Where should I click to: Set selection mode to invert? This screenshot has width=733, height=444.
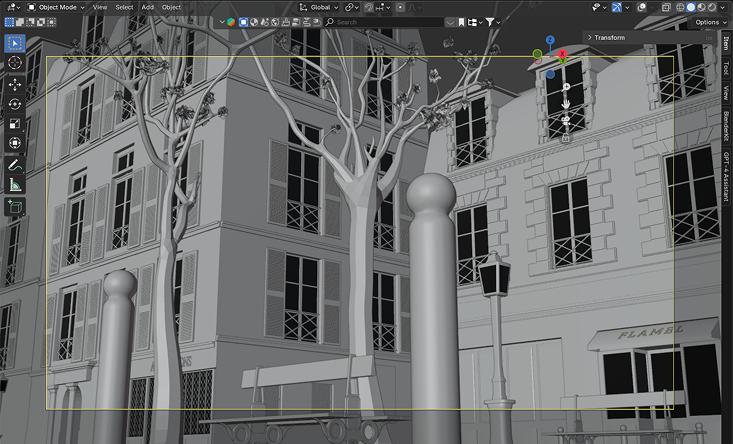point(41,22)
